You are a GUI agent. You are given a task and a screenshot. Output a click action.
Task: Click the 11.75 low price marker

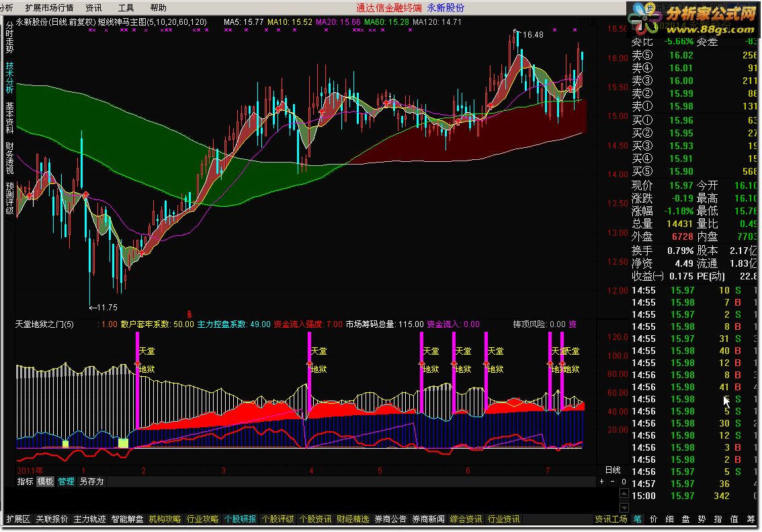point(107,308)
